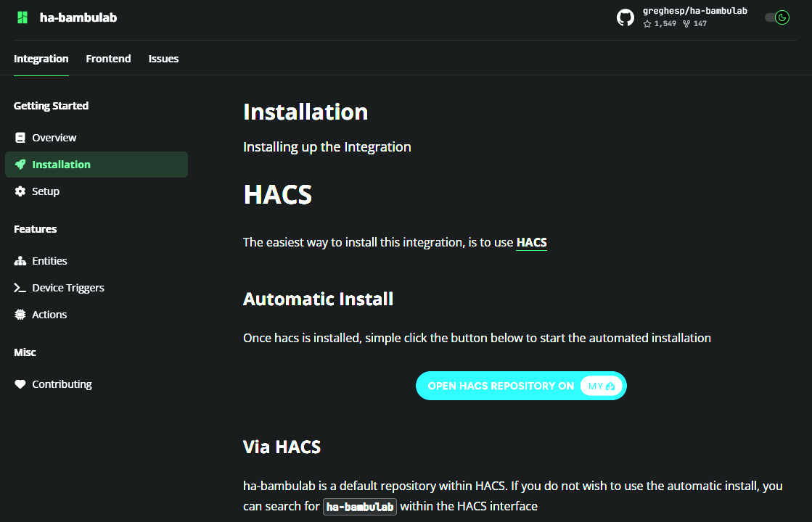Click the fork icon beside 147
This screenshot has width=812, height=522.
[686, 24]
